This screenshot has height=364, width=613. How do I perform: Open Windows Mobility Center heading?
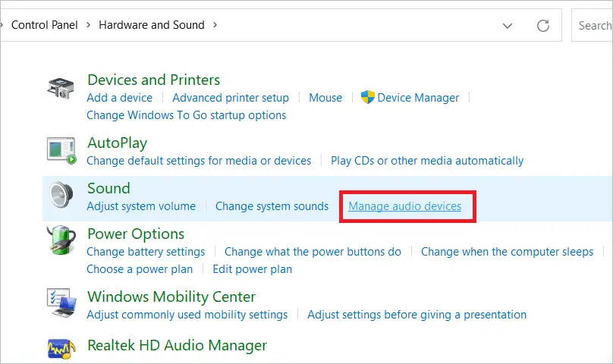point(171,297)
